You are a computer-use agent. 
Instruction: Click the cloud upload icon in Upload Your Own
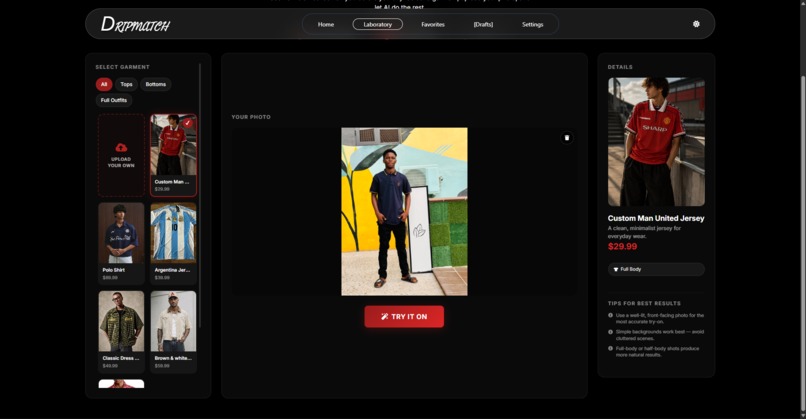pos(121,148)
